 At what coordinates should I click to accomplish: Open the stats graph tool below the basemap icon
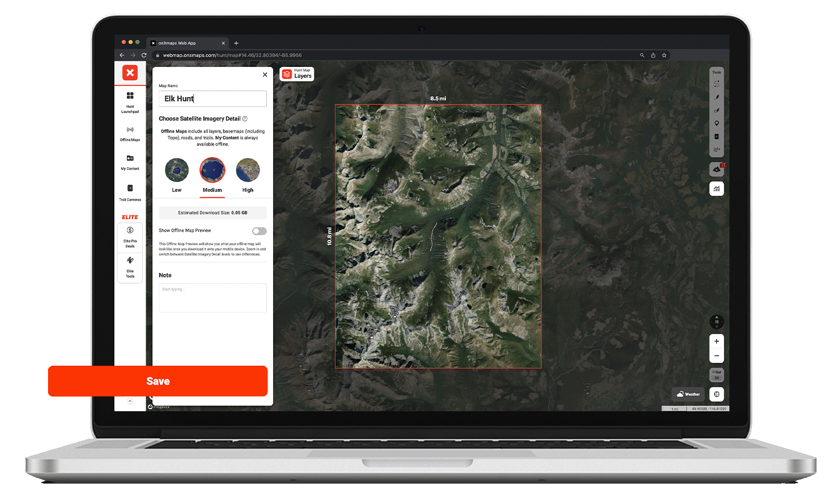click(x=717, y=189)
